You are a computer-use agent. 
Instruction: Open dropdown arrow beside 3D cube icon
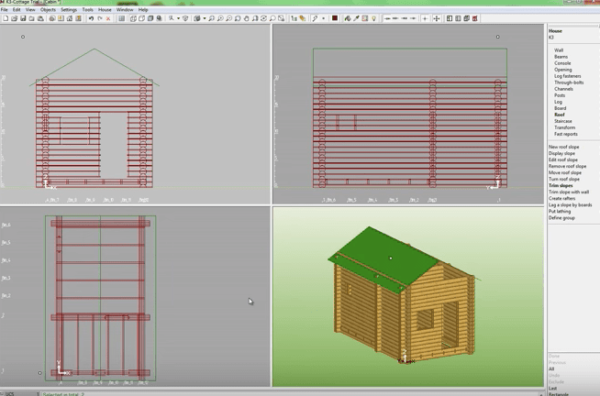pyautogui.click(x=204, y=18)
